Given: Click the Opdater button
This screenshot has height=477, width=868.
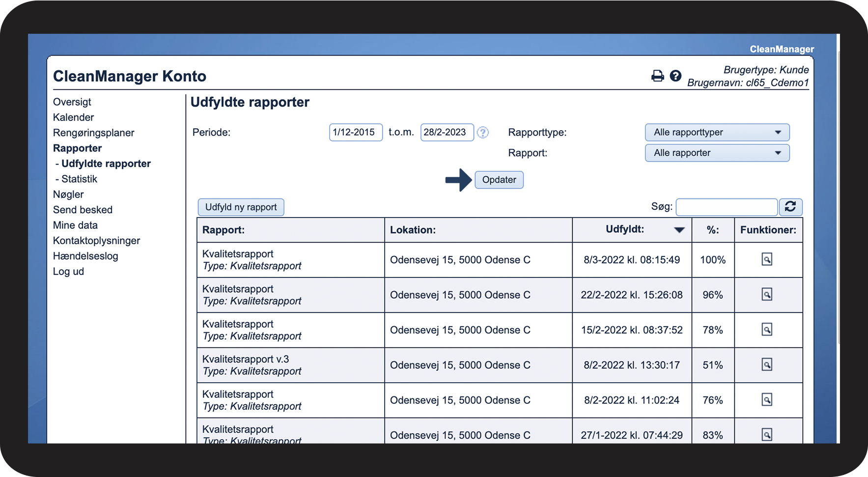Looking at the screenshot, I should [499, 180].
